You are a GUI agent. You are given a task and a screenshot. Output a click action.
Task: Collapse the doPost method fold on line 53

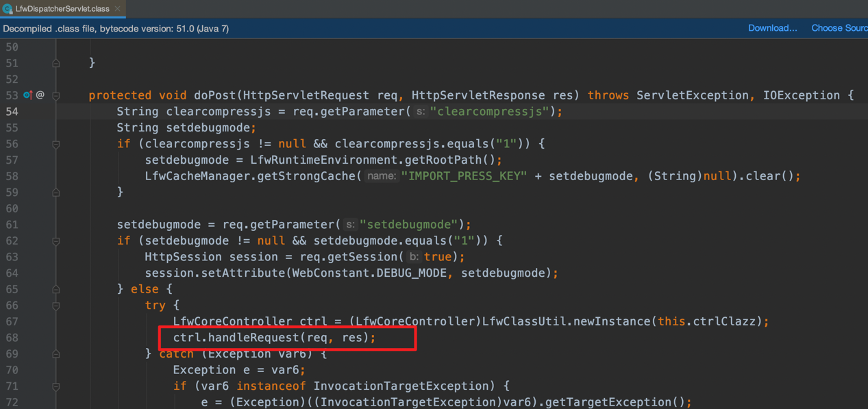56,96
